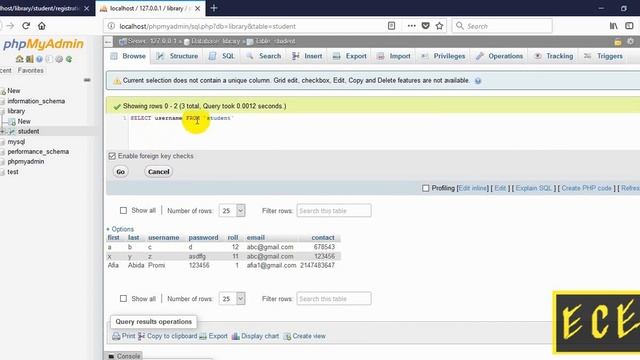
Task: Open the Privileges tab
Action: (443, 56)
